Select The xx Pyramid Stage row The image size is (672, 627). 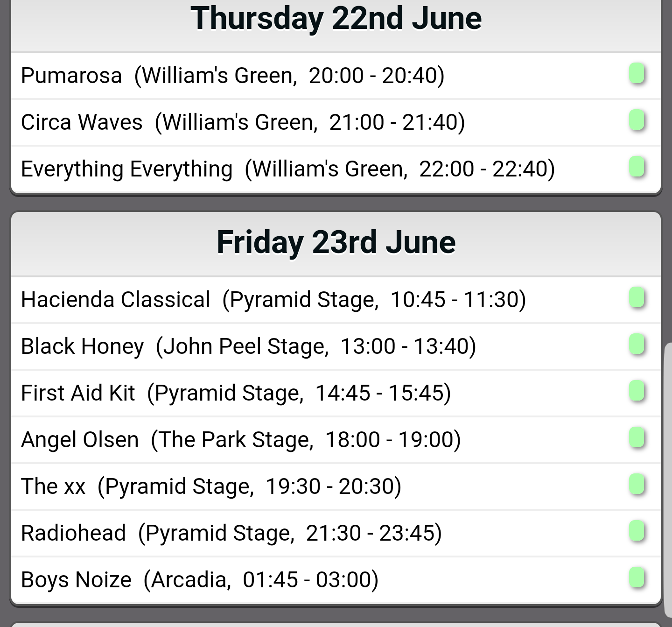pyautogui.click(x=336, y=486)
